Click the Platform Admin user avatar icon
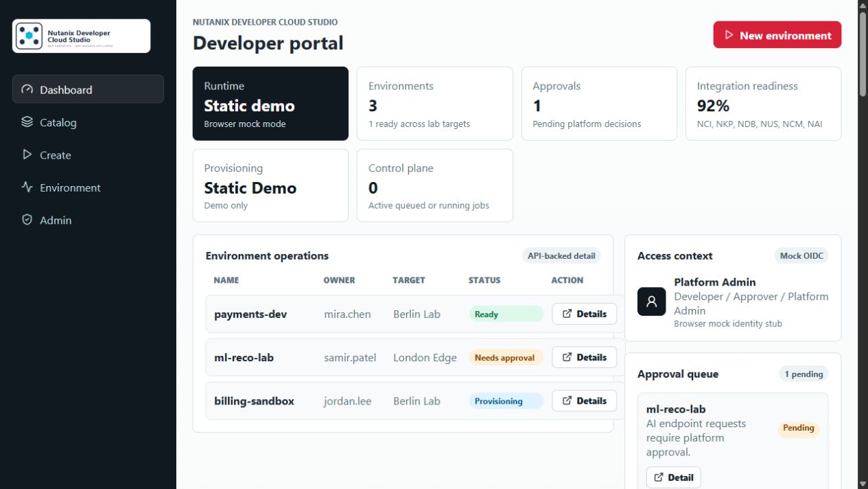The width and height of the screenshot is (868, 489). point(651,302)
